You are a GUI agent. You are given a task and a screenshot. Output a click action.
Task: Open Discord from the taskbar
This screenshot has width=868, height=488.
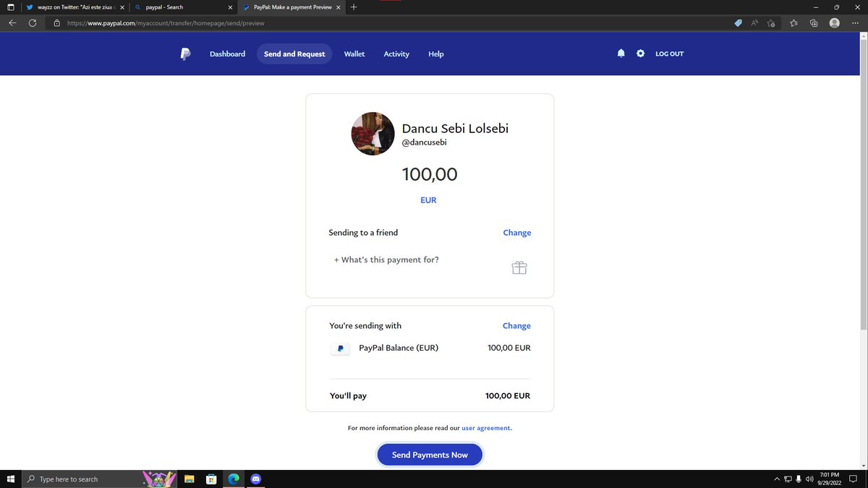[x=255, y=479]
